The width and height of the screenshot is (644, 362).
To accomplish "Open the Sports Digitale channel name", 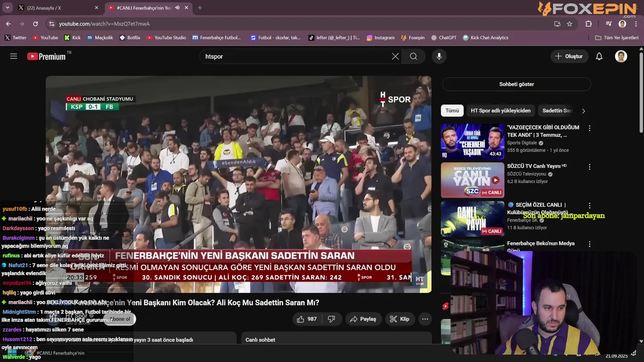I will pos(522,143).
